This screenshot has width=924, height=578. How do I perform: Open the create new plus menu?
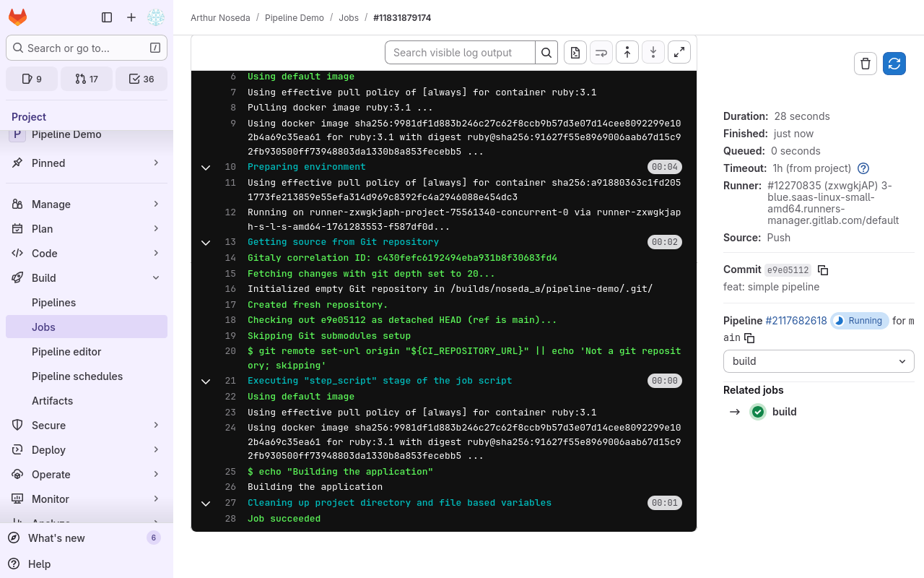click(131, 17)
